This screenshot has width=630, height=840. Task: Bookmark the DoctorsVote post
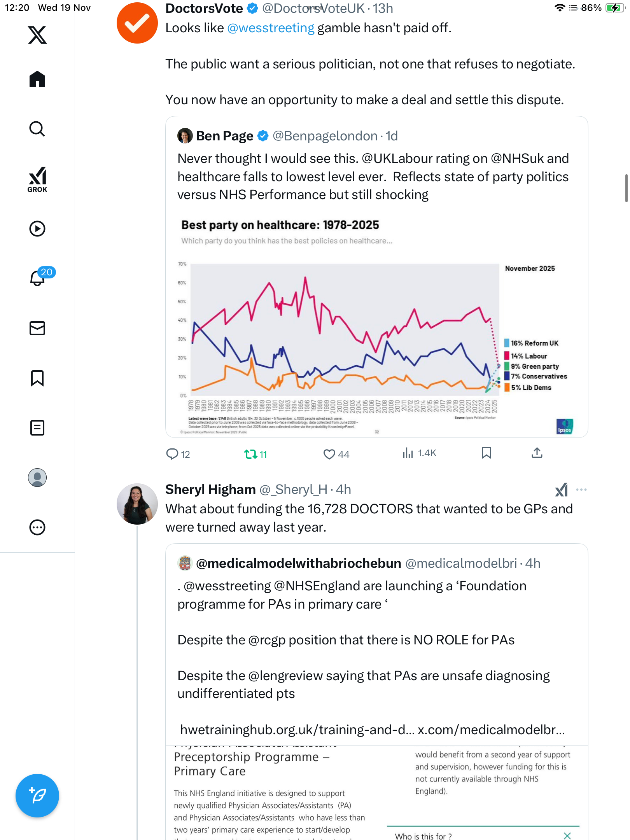pyautogui.click(x=486, y=453)
